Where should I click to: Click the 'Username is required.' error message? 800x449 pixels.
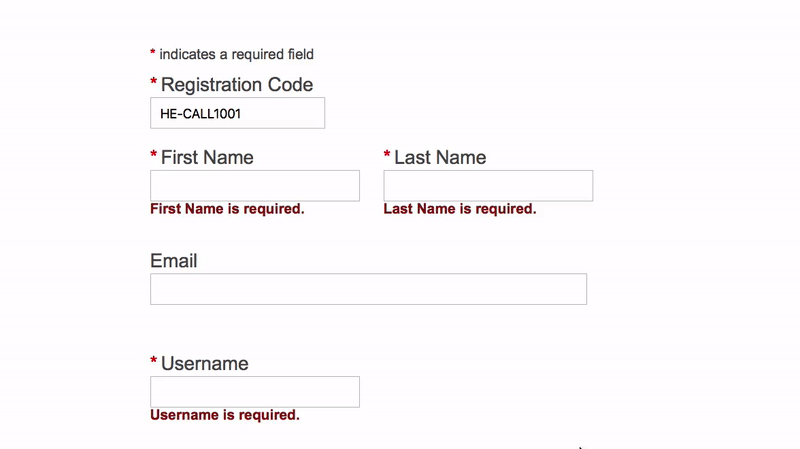(x=224, y=415)
